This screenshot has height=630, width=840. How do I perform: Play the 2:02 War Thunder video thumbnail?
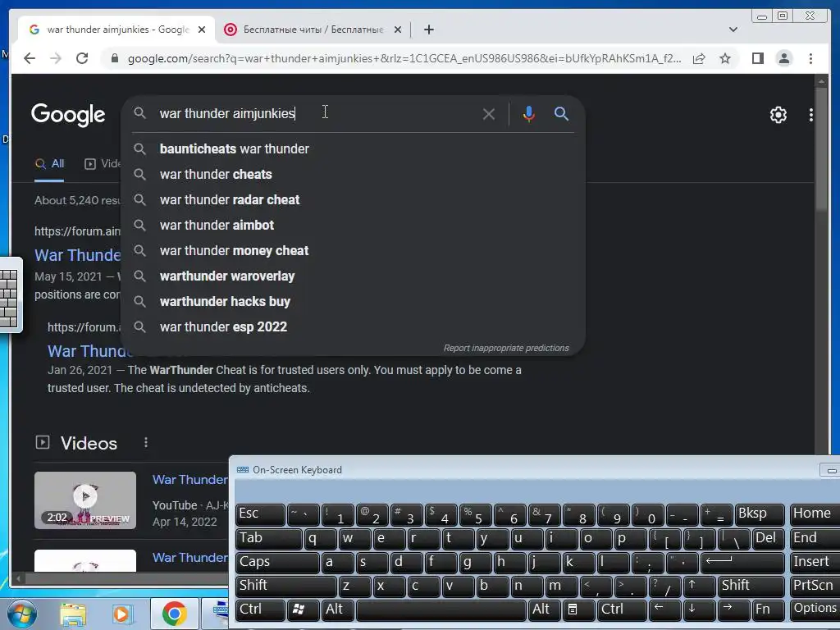click(85, 500)
